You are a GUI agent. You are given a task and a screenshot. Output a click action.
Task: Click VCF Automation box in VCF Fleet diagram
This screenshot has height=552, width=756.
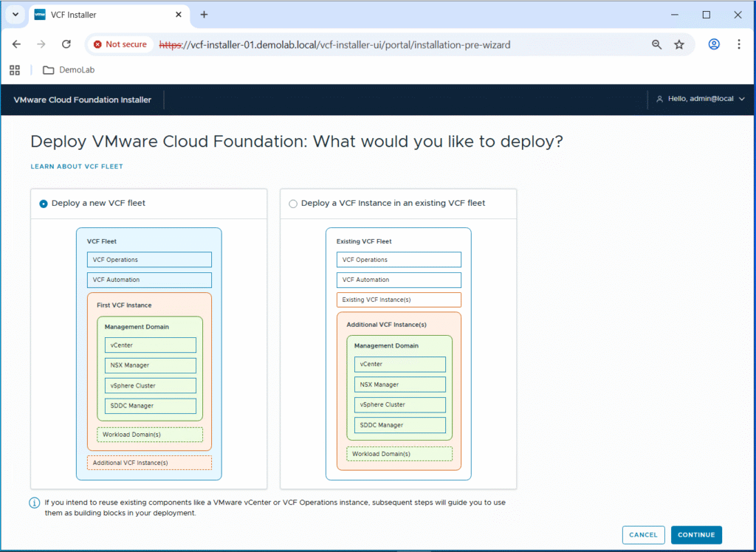click(x=149, y=280)
